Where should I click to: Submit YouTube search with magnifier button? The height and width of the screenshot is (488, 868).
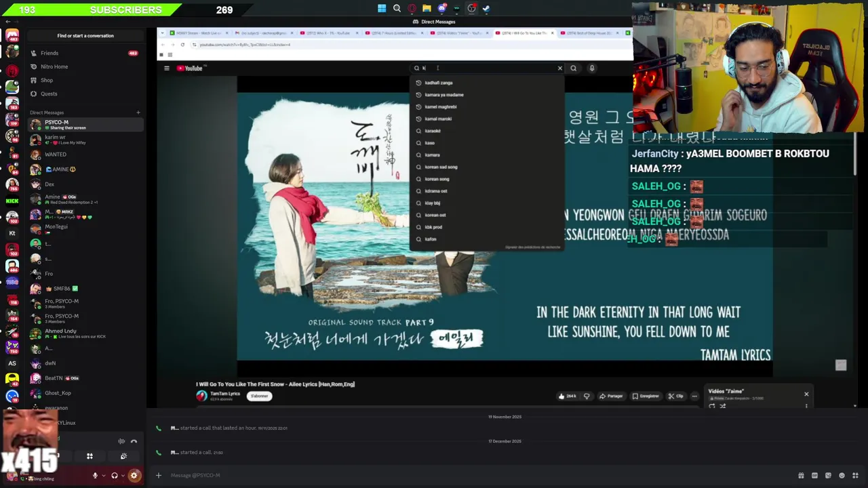tap(574, 68)
